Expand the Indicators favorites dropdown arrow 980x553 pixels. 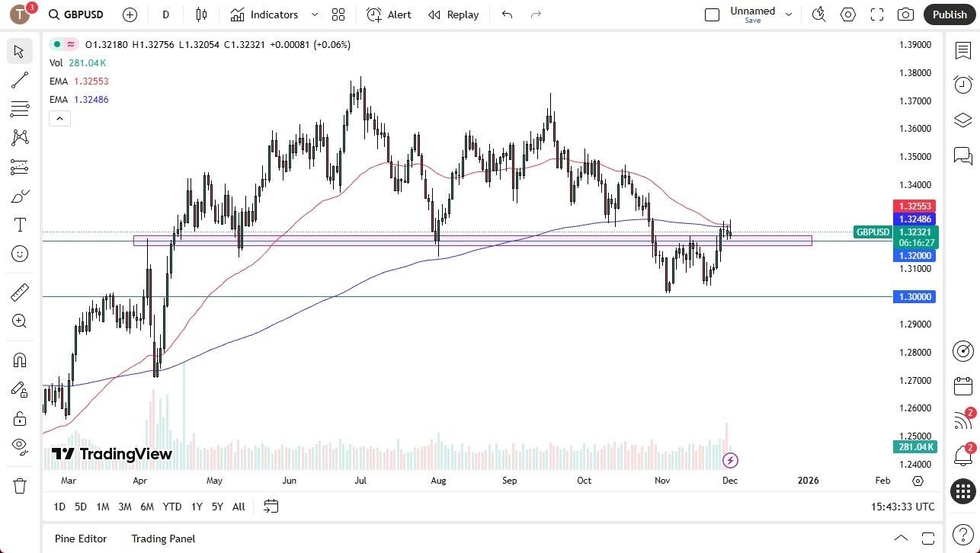point(315,14)
